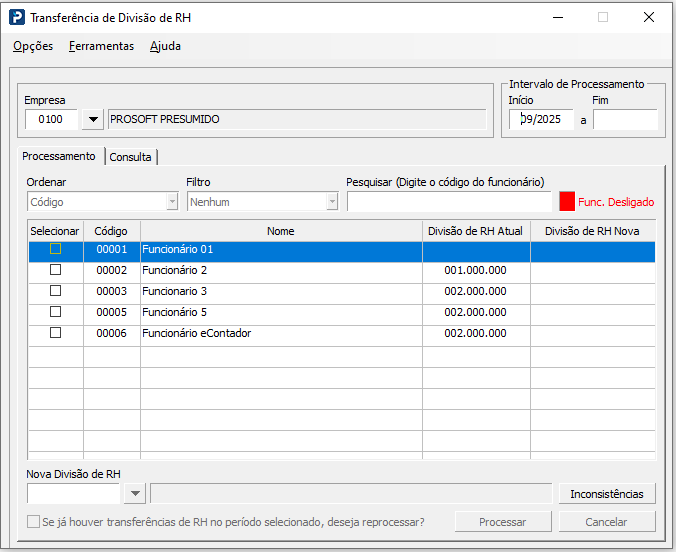This screenshot has width=676, height=552.
Task: Switch to the Consulta tab
Action: (x=131, y=157)
